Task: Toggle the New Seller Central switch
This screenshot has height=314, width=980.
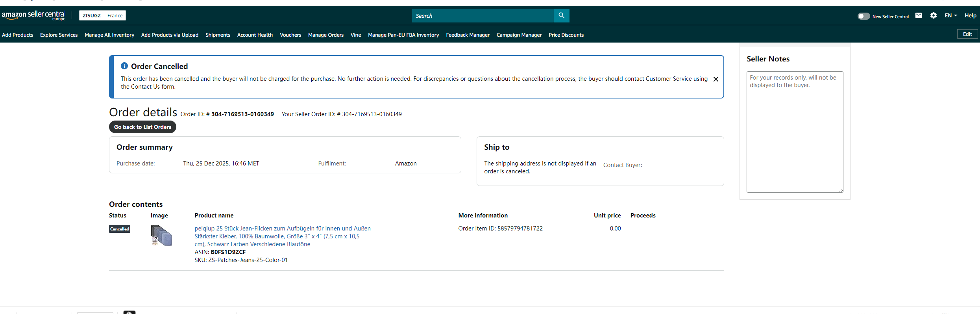Action: click(864, 16)
